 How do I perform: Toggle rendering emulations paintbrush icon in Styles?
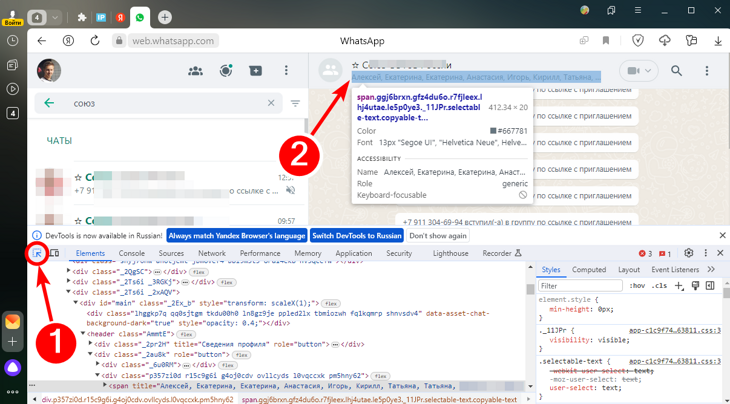(x=695, y=285)
